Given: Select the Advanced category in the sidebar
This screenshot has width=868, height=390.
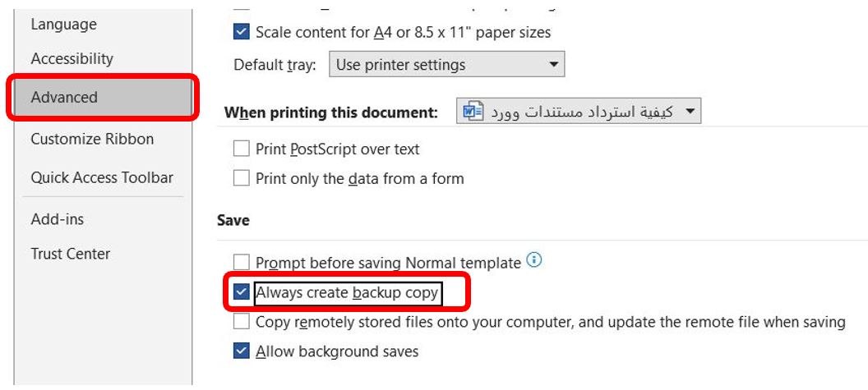Looking at the screenshot, I should [64, 97].
